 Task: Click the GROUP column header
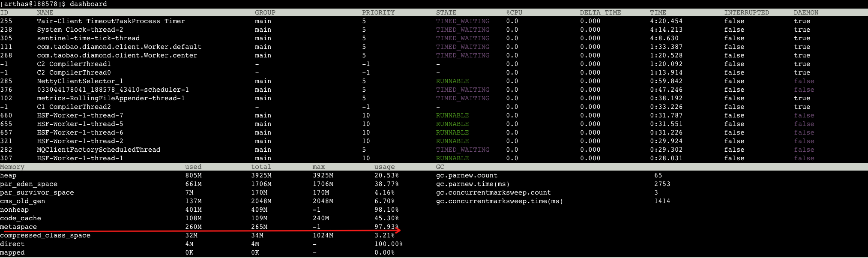[x=265, y=12]
